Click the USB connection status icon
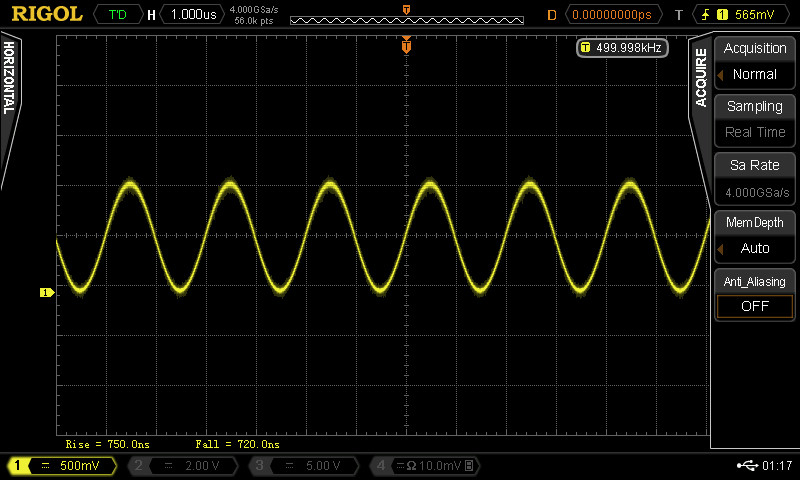Image resolution: width=800 pixels, height=480 pixels. [747, 466]
